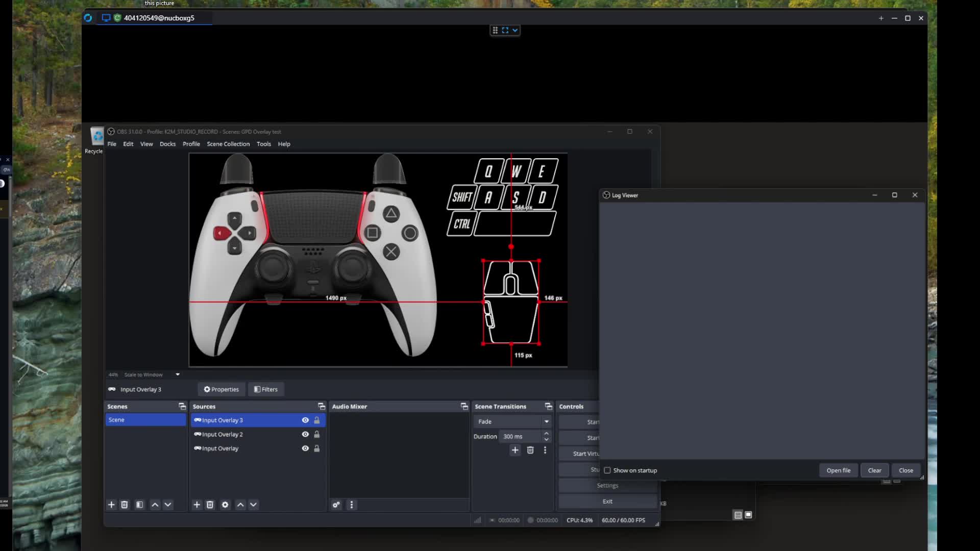Pop out the Sources dock
Image resolution: width=980 pixels, height=551 pixels.
coord(322,406)
